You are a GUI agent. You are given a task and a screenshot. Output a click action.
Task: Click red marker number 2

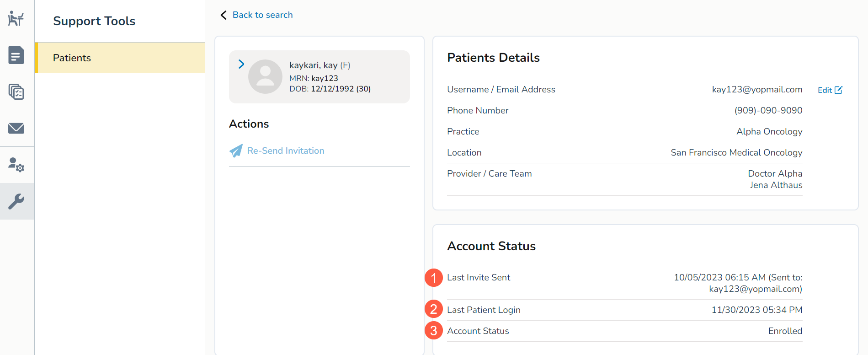coord(433,309)
